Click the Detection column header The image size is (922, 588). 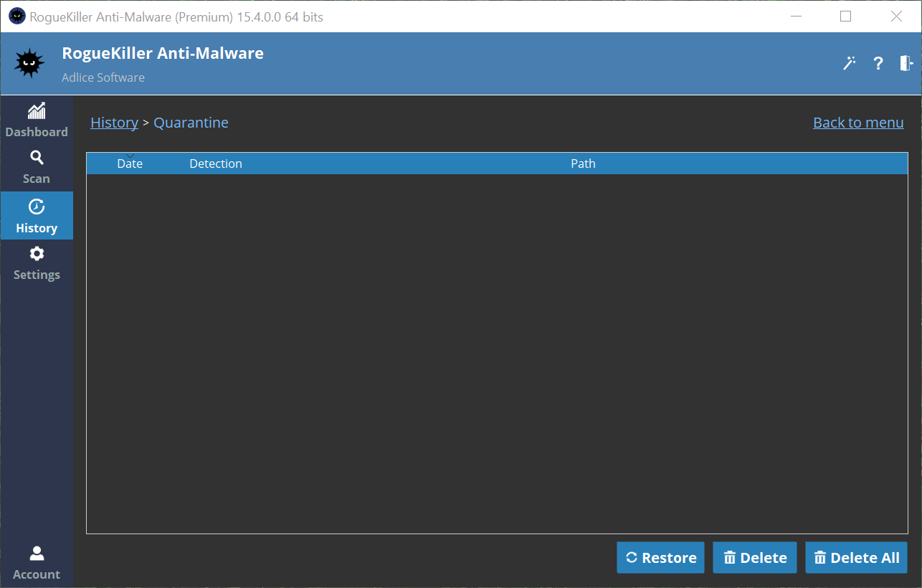click(x=216, y=163)
